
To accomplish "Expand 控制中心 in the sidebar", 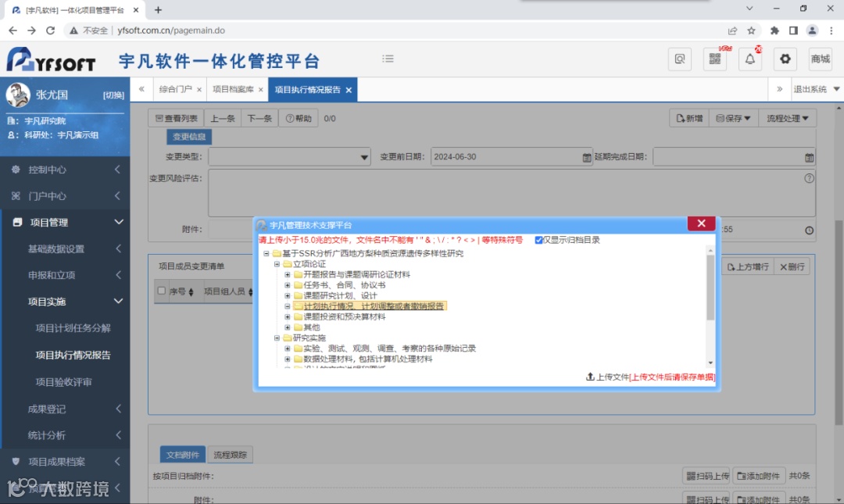I will pyautogui.click(x=65, y=170).
